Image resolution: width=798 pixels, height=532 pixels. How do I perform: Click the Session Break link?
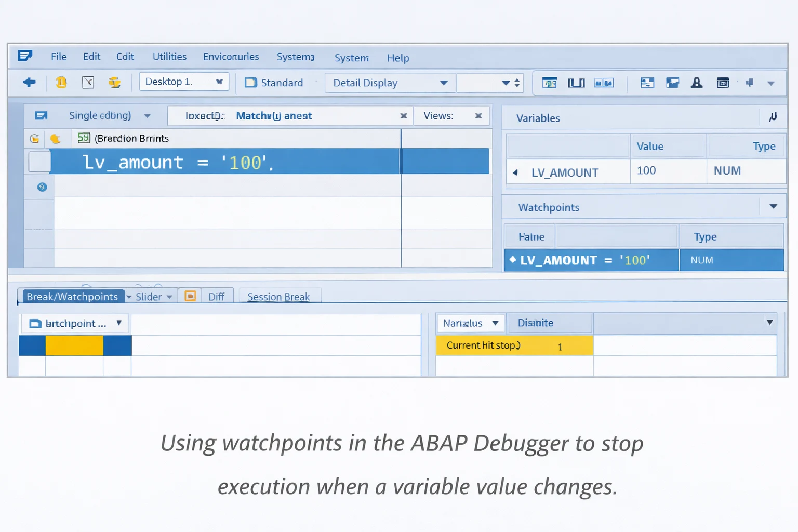pos(279,296)
